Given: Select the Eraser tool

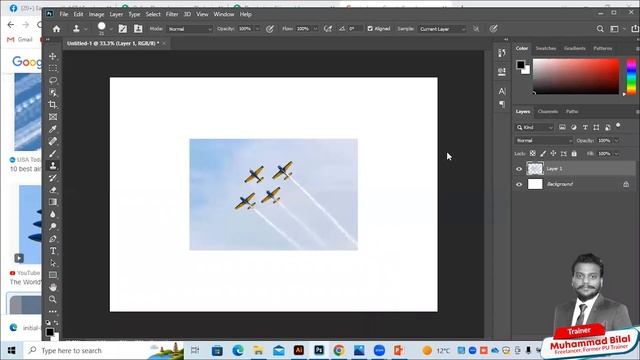Looking at the screenshot, I should pyautogui.click(x=53, y=190).
